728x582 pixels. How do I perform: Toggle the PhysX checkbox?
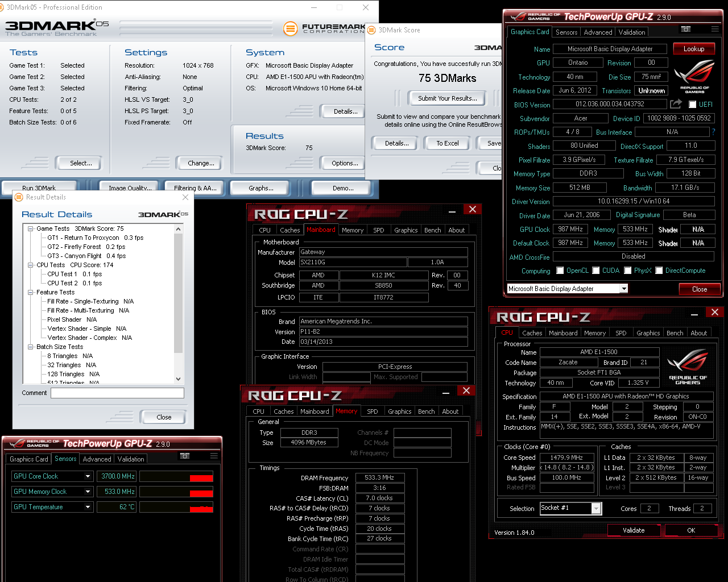click(x=628, y=271)
